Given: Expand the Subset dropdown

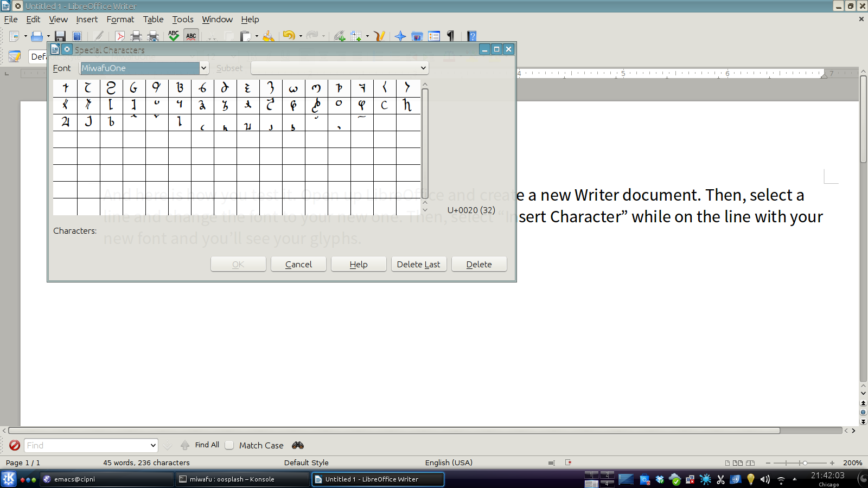Looking at the screenshot, I should [423, 68].
